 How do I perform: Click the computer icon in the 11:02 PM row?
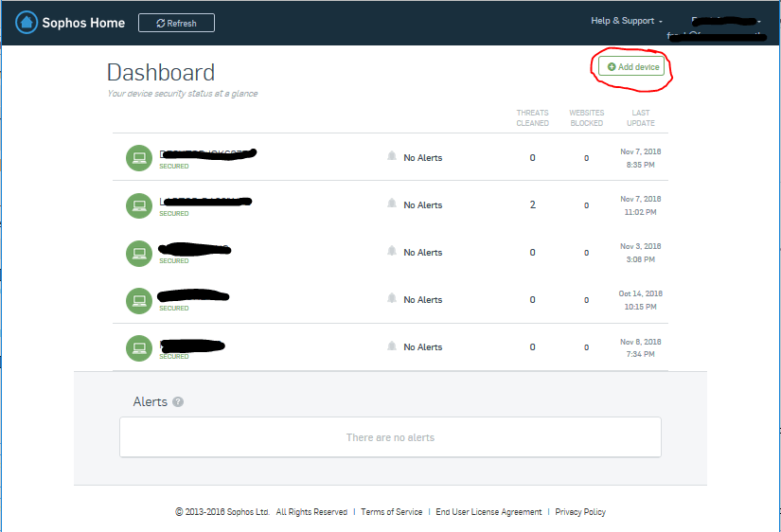(x=139, y=205)
